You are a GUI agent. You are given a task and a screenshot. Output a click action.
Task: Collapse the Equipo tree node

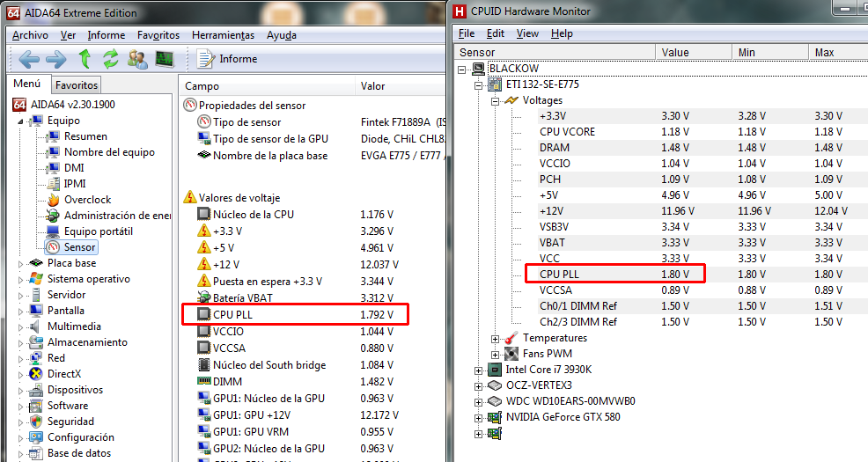click(x=20, y=121)
